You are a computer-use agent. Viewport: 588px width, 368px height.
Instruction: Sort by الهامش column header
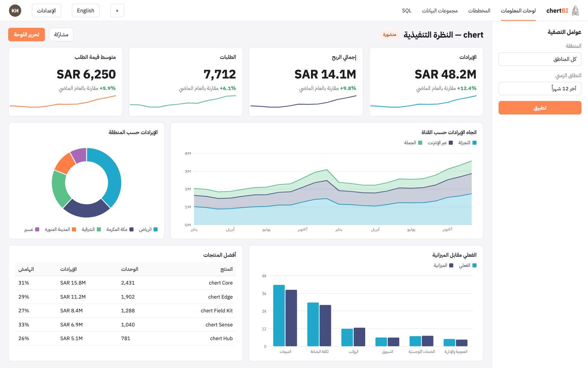pyautogui.click(x=26, y=269)
